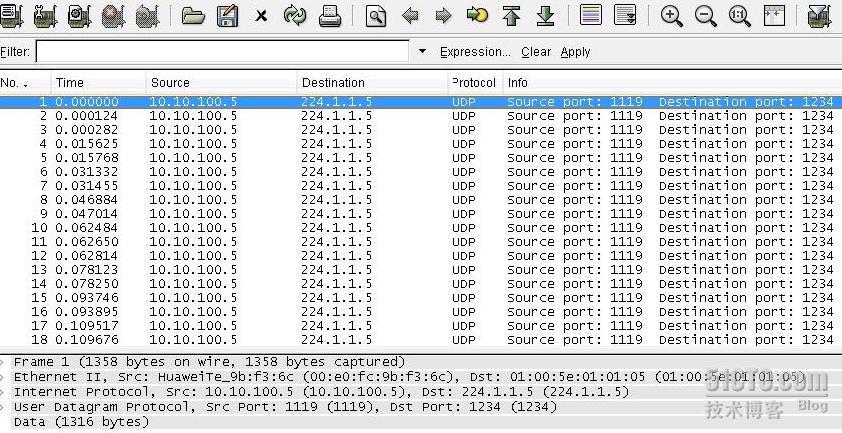This screenshot has height=433, width=842.
Task: Save this capture file floppy icon
Action: [x=228, y=16]
